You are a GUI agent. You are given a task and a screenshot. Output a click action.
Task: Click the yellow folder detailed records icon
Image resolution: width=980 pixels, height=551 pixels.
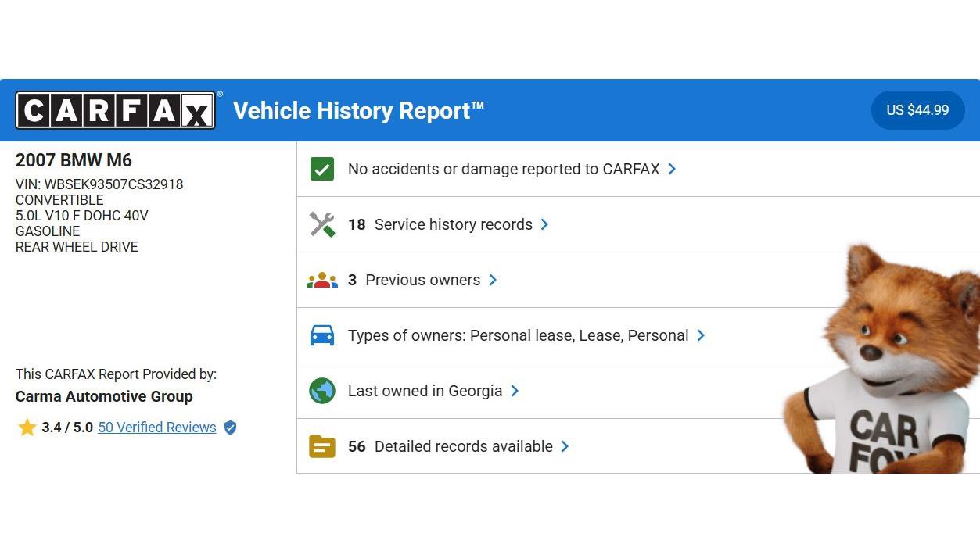(322, 446)
